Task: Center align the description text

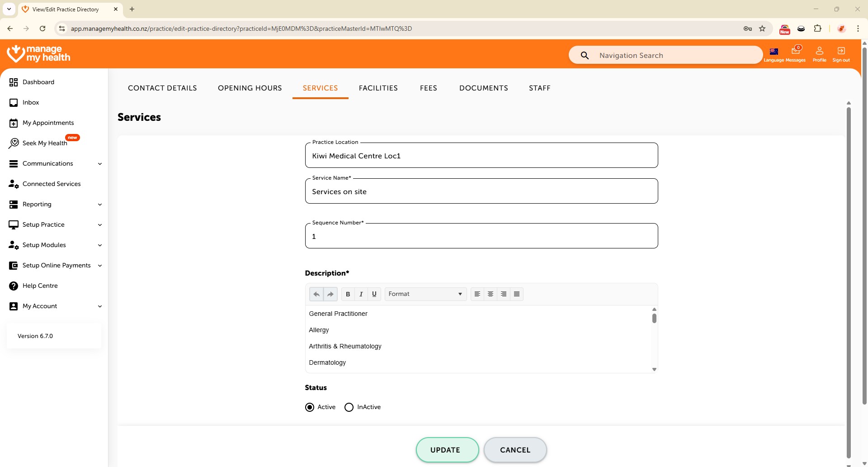Action: pos(490,294)
